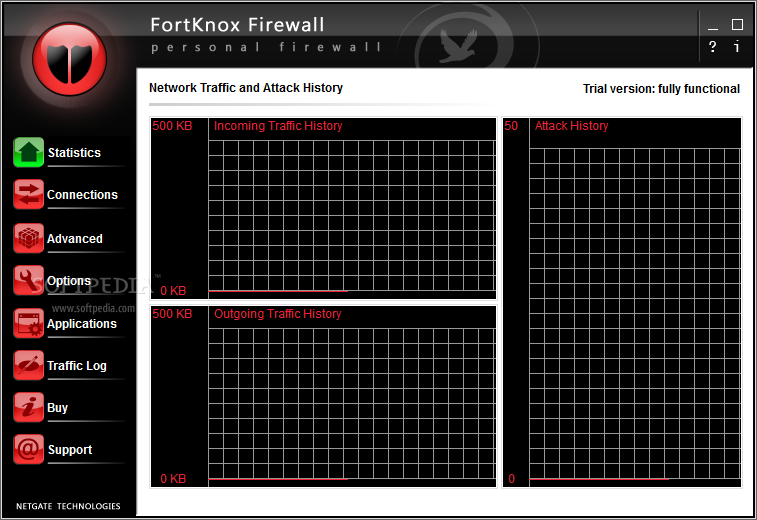
Task: Open about info with the i icon
Action: [736, 47]
